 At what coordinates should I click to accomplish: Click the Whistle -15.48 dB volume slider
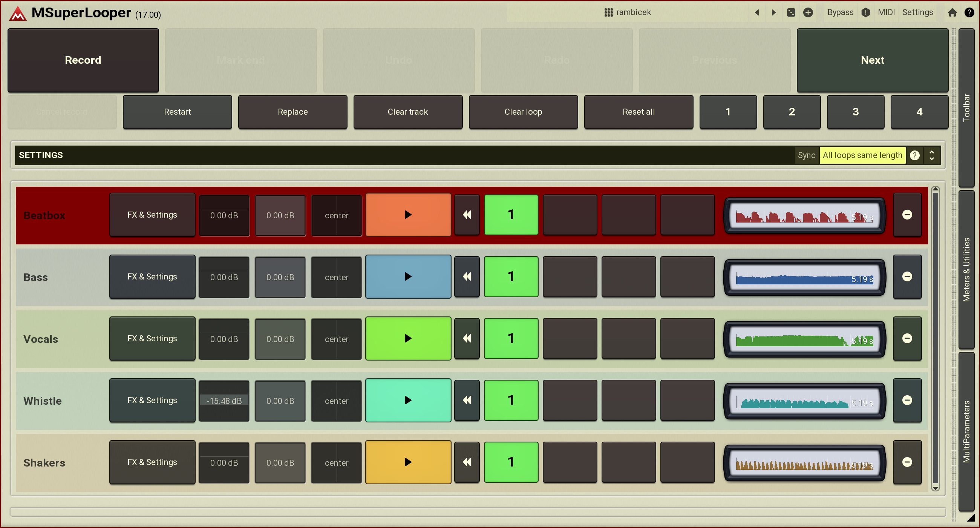224,401
